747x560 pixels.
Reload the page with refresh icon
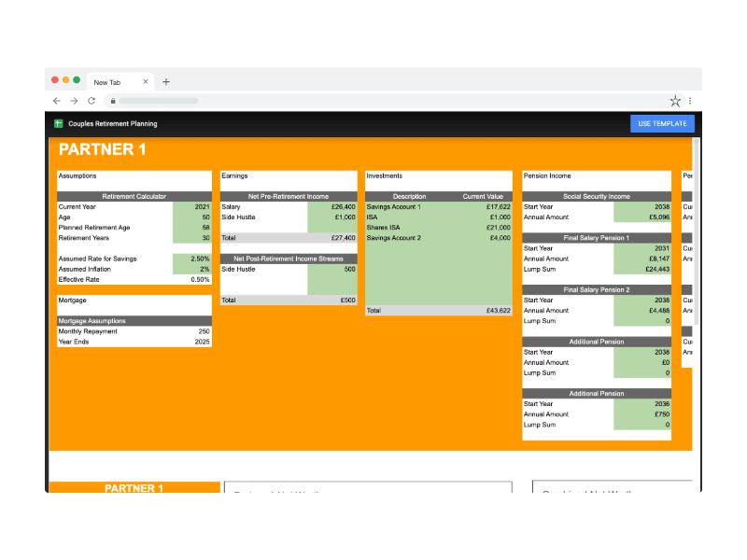pos(92,101)
